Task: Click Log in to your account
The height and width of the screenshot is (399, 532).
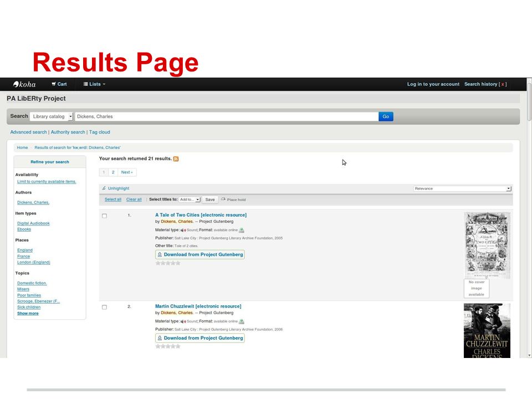Action: [433, 84]
